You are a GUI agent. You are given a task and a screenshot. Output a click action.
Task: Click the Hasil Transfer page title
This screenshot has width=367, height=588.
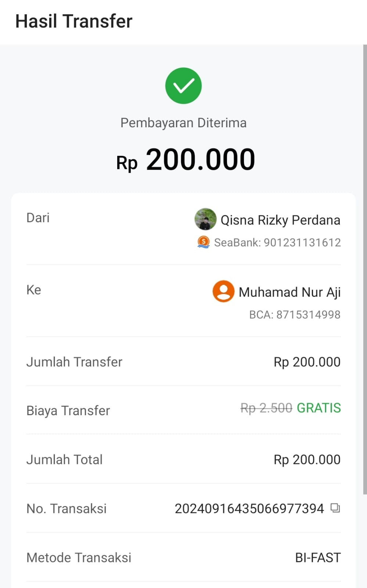coord(73,21)
